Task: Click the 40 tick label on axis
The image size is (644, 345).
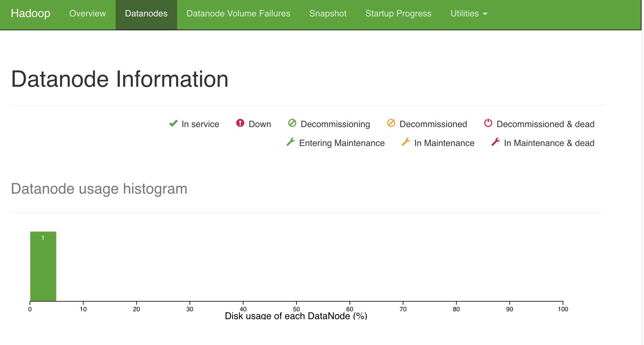Action: pos(243,309)
